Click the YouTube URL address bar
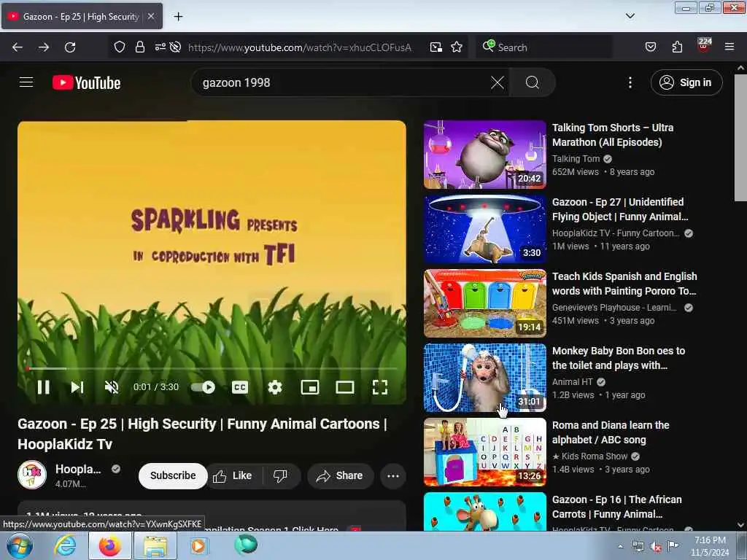747x560 pixels. click(x=300, y=47)
